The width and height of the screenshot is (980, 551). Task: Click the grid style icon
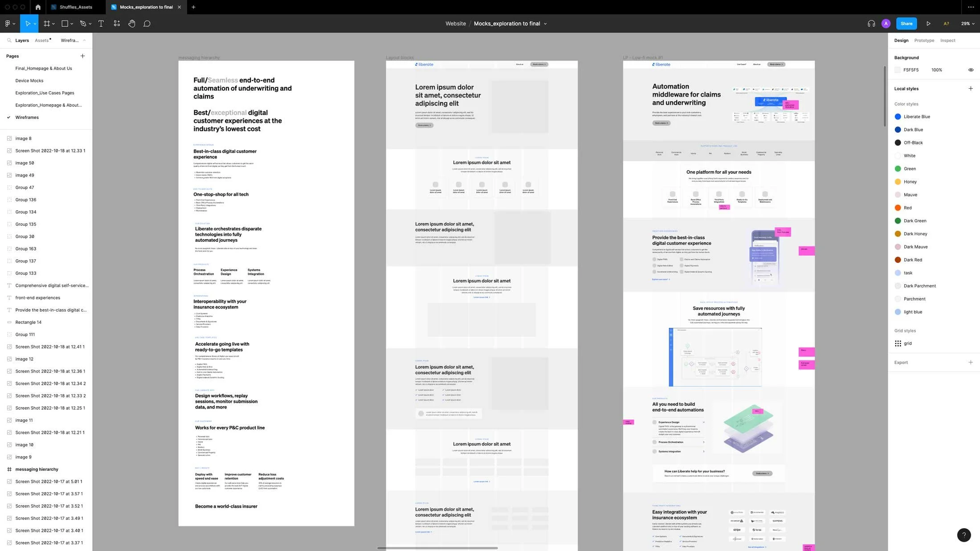898,343
